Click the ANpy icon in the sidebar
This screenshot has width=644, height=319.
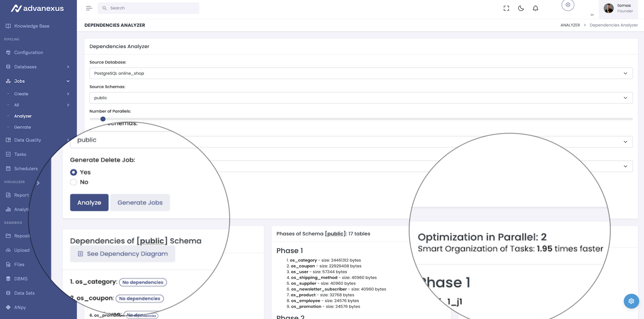8,307
